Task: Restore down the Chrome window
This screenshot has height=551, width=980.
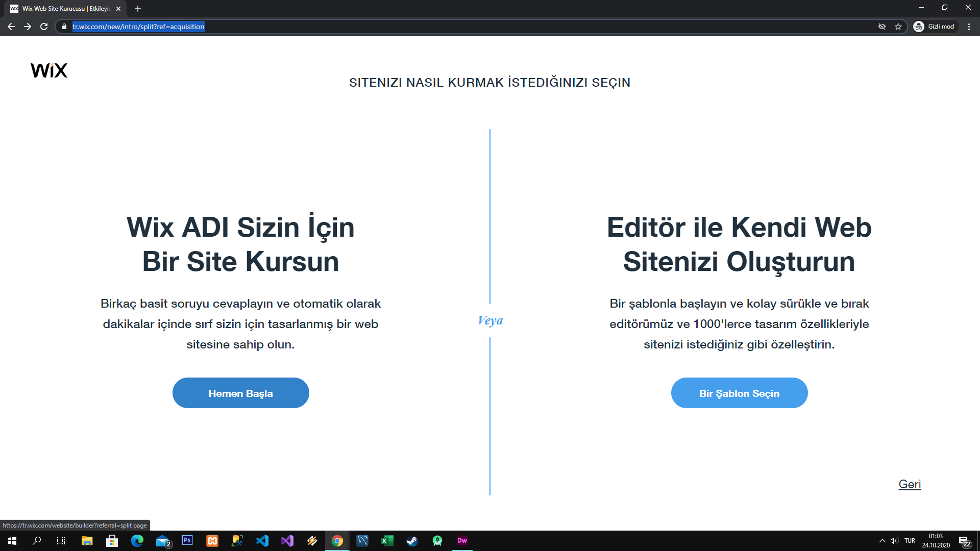Action: click(945, 8)
